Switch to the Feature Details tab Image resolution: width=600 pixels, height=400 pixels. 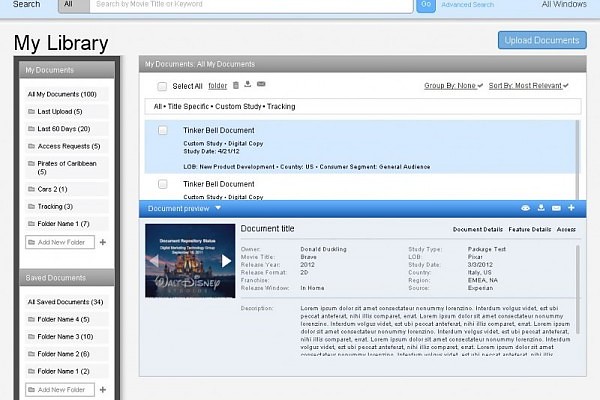(x=528, y=229)
